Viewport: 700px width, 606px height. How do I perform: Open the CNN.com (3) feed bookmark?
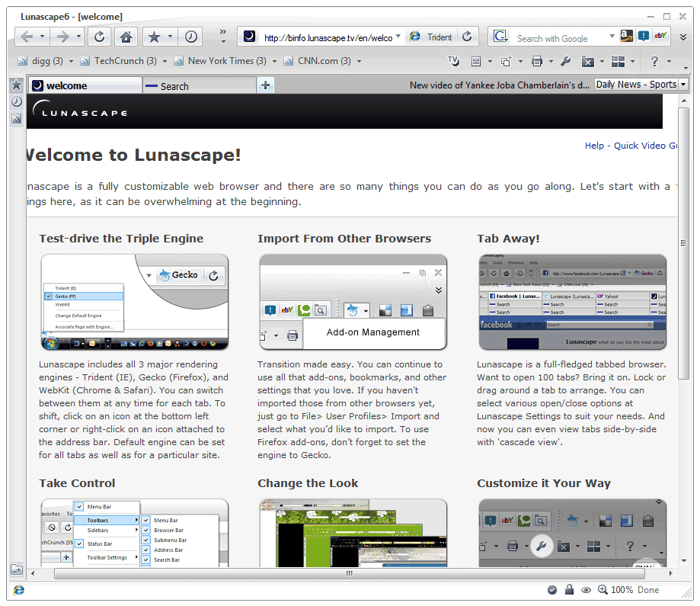tap(318, 61)
